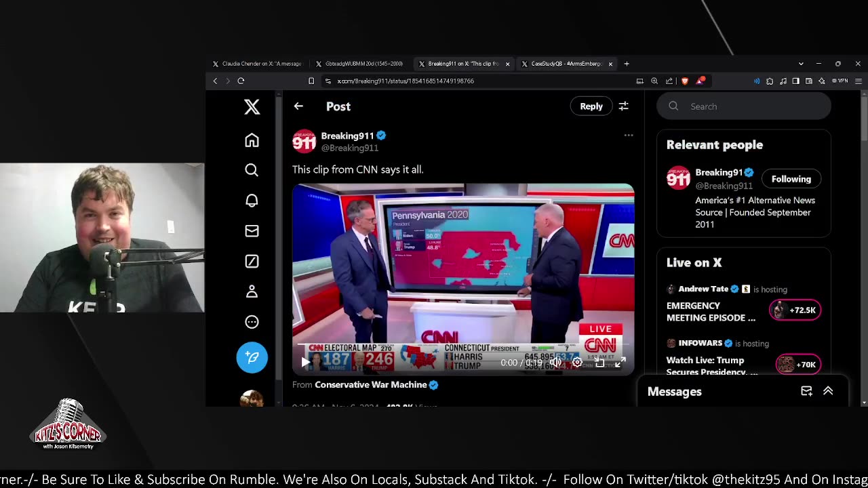Image resolution: width=868 pixels, height=488 pixels.
Task: Open Profile icon in sidebar
Action: (x=252, y=291)
